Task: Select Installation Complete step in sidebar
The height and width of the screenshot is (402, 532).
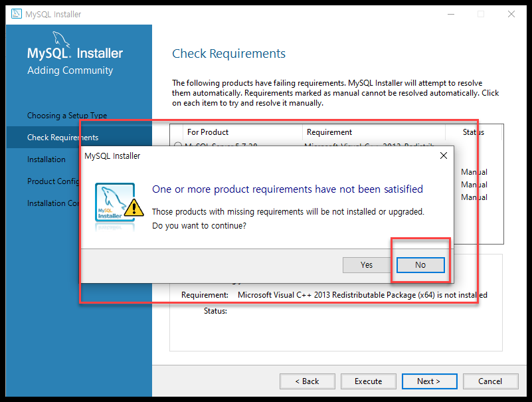Action: pos(53,203)
